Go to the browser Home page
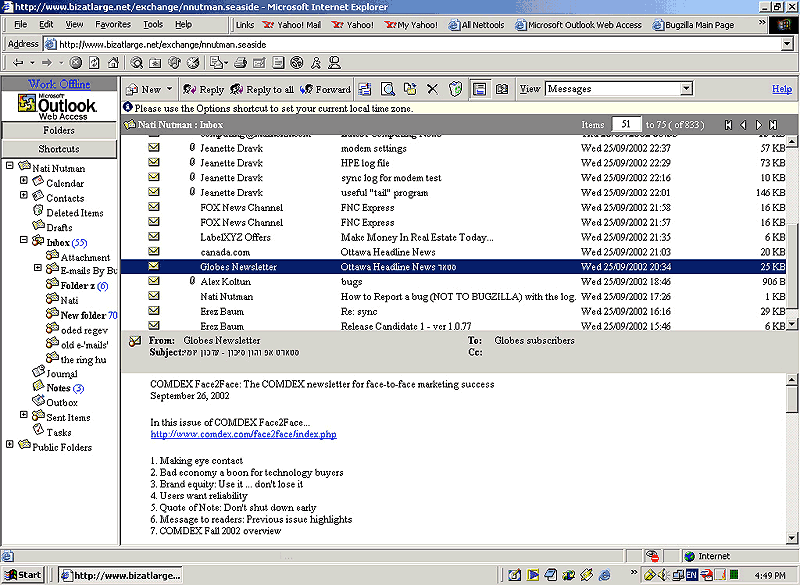 click(x=113, y=63)
